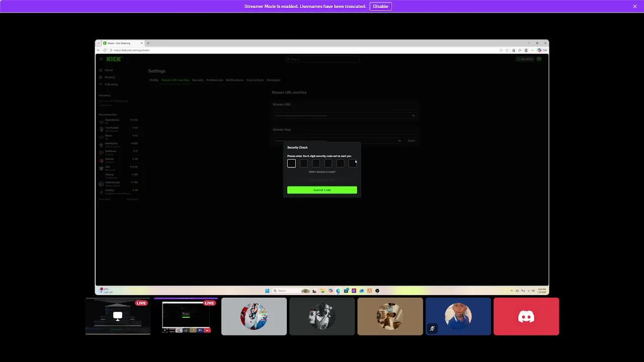Select the Stream - Kick Streaming browser tab
This screenshot has width=644, height=362.
123,43
